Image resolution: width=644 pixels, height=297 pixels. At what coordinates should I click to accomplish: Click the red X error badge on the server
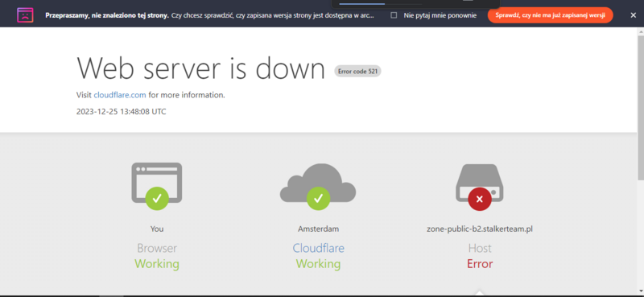(x=480, y=199)
